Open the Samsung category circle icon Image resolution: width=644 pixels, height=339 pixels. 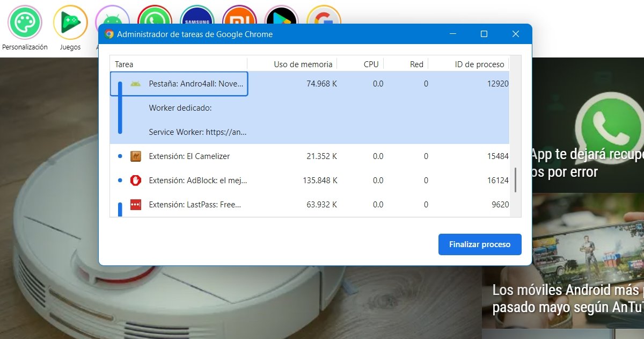pos(197,15)
